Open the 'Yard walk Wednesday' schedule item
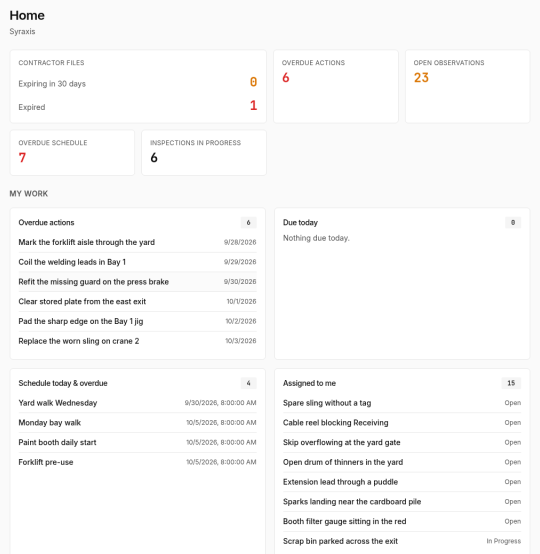This screenshot has width=540, height=554. [137, 403]
